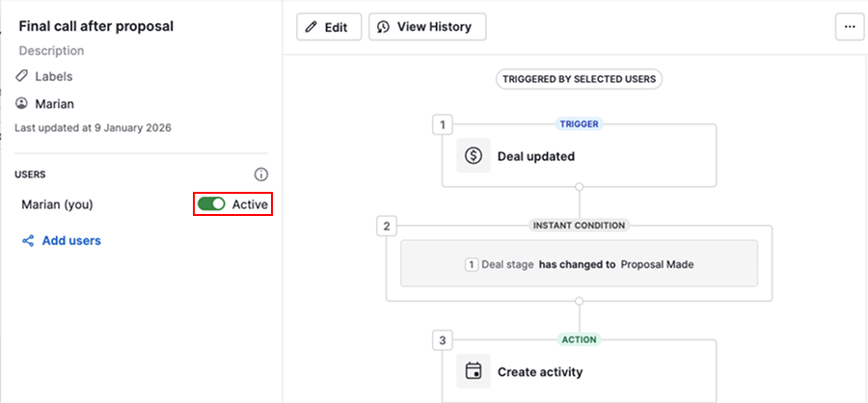Click the calendar icon on Create activity step

pyautogui.click(x=473, y=371)
